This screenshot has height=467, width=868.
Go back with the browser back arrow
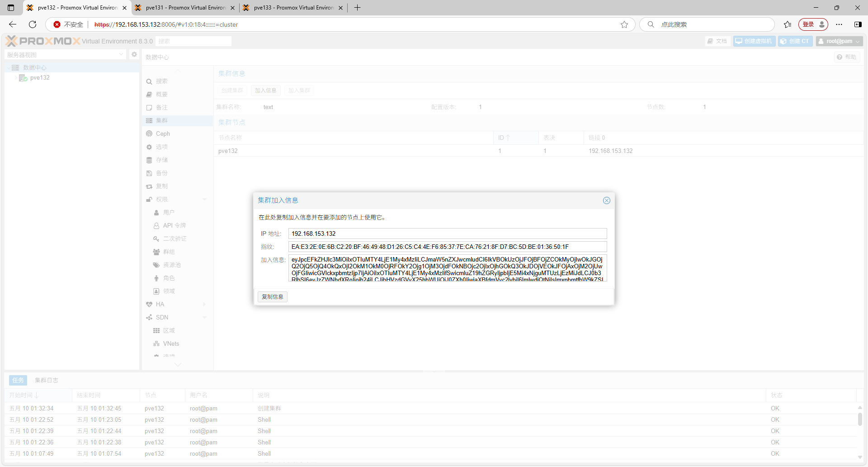point(13,24)
